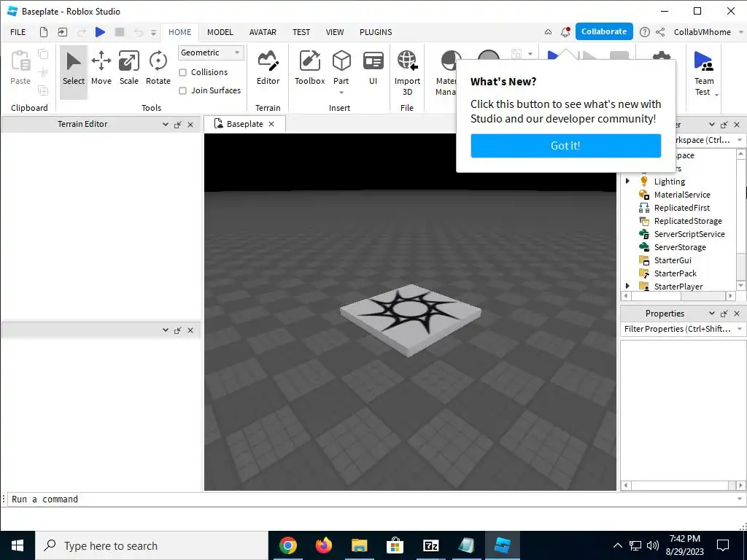Click the blue Play button in quick access bar
Image resolution: width=747 pixels, height=560 pixels.
(100, 32)
